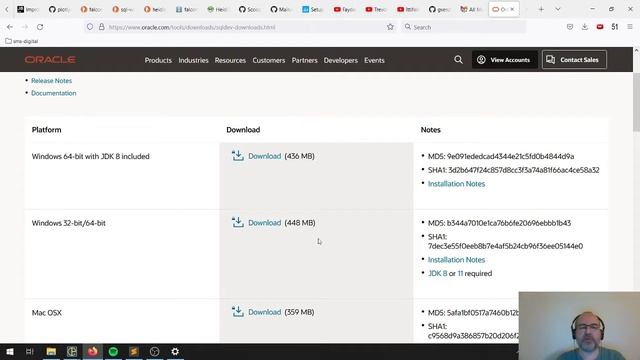Switch to the second GitHub tab

pyautogui.click(x=249, y=9)
